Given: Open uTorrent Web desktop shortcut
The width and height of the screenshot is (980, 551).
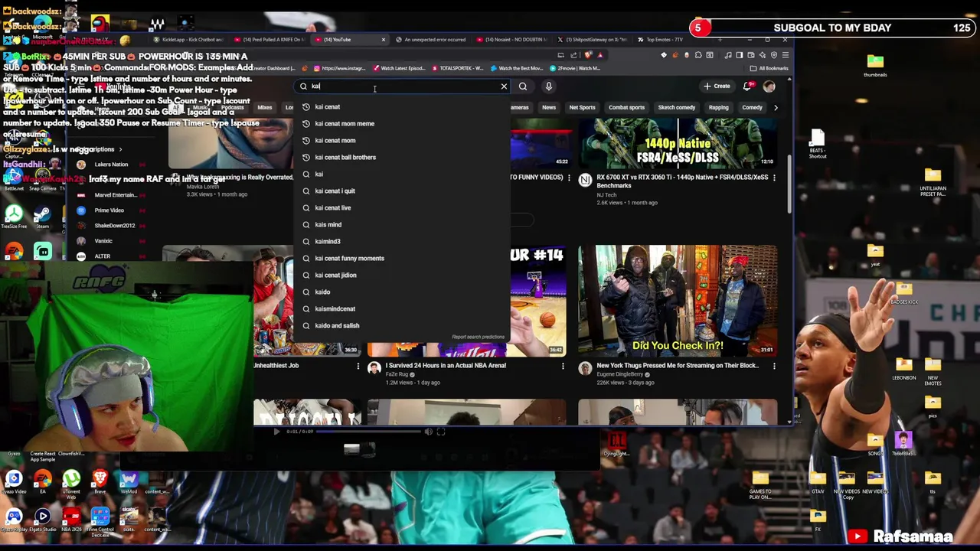Looking at the screenshot, I should tap(71, 483).
